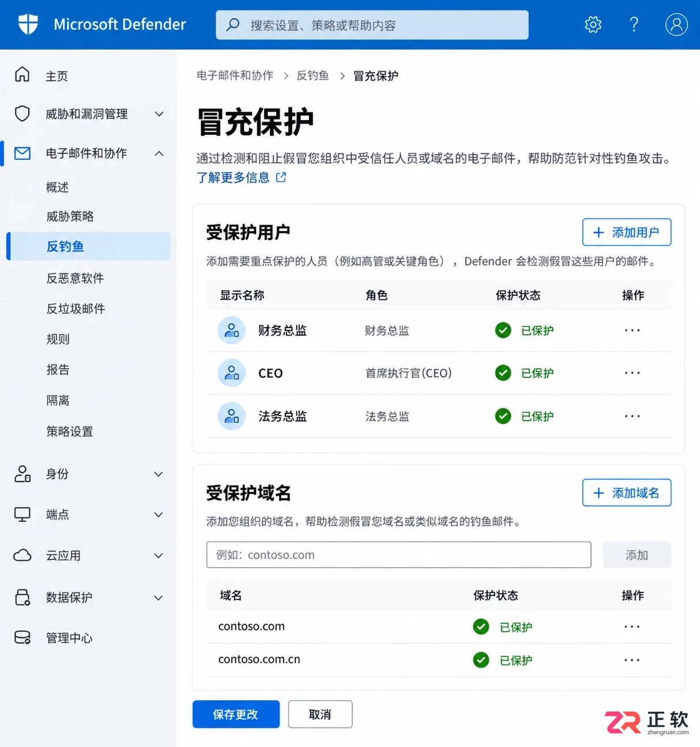Open the 策略设置 menu item
The height and width of the screenshot is (747, 700).
point(69,431)
